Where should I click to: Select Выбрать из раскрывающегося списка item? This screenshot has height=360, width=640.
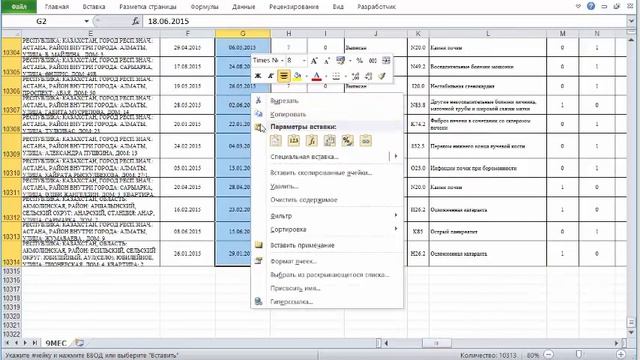pos(330,275)
